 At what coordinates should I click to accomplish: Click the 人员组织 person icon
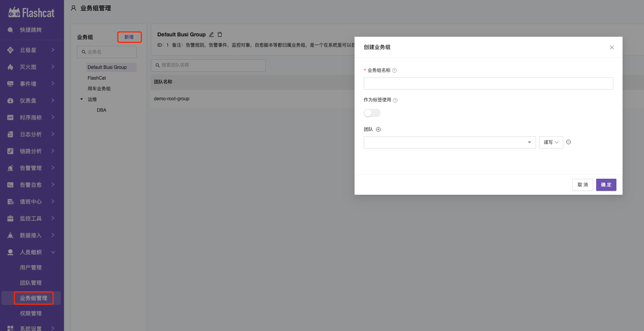coord(10,252)
